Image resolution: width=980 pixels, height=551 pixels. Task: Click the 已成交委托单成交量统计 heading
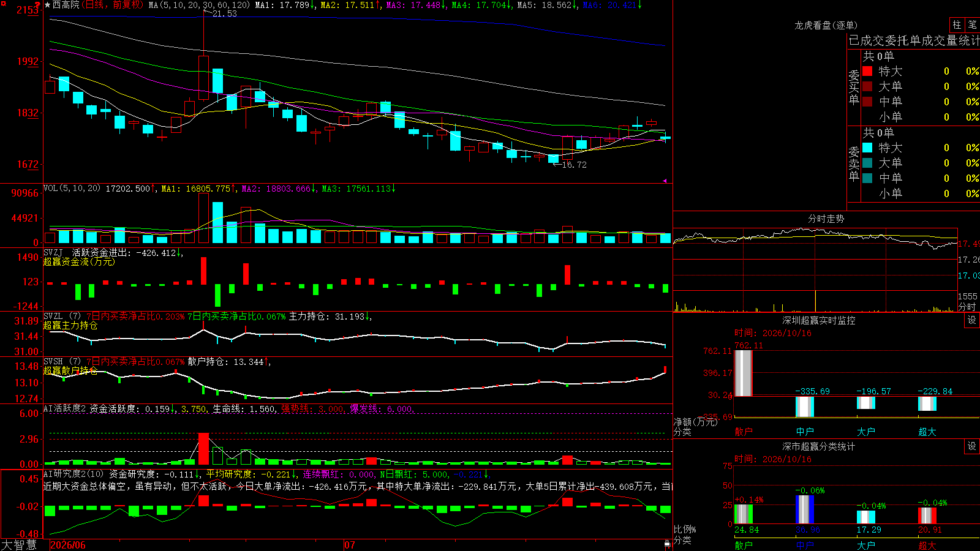(x=914, y=40)
